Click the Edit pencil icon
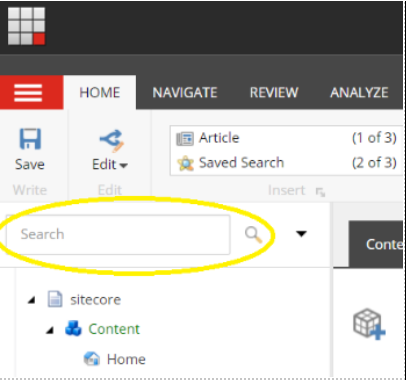407x382 pixels. click(x=112, y=141)
